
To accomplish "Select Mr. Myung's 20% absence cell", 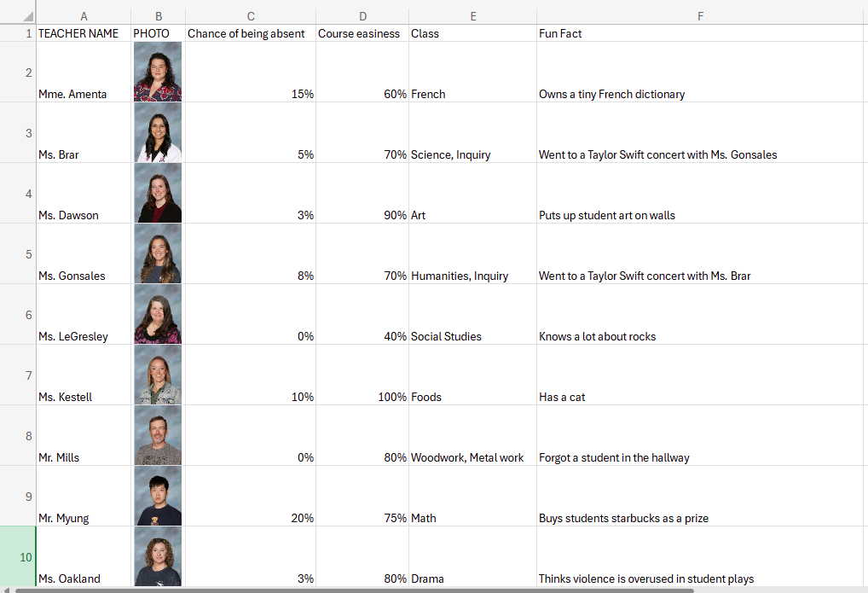I will point(251,496).
